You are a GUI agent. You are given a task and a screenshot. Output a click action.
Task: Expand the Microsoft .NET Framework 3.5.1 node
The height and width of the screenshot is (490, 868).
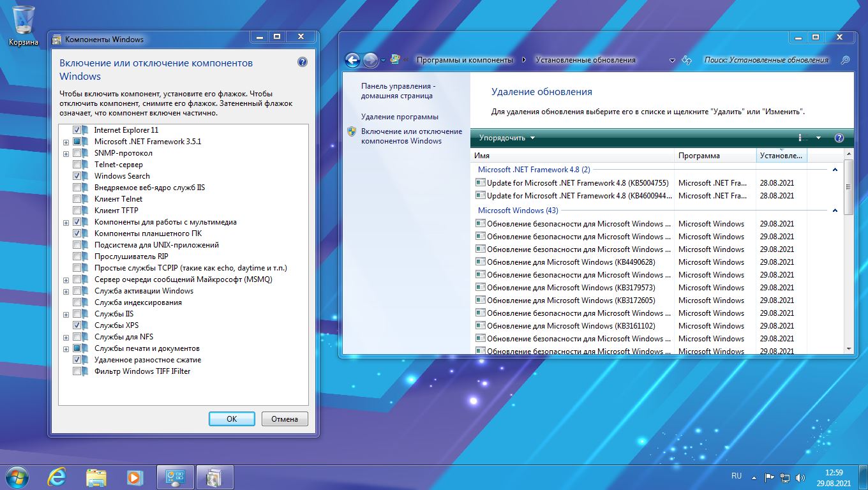66,142
